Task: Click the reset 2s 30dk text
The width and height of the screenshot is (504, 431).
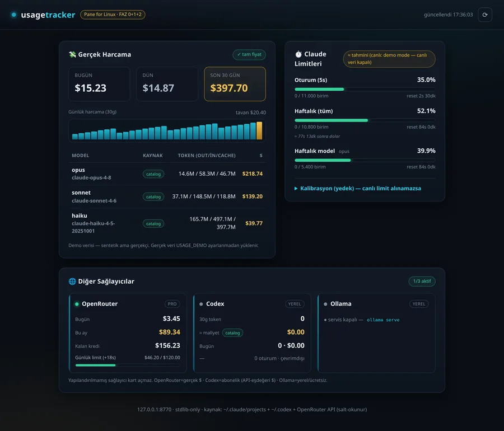Action: [421, 96]
